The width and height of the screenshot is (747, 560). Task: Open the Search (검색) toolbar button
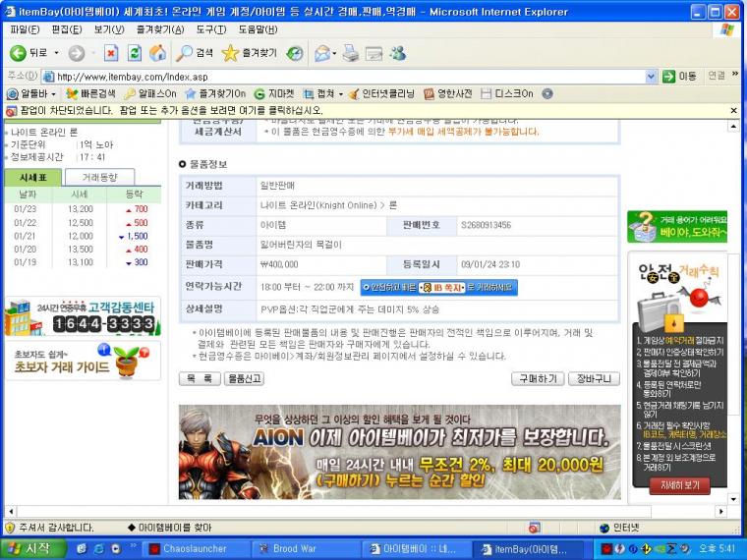point(195,53)
